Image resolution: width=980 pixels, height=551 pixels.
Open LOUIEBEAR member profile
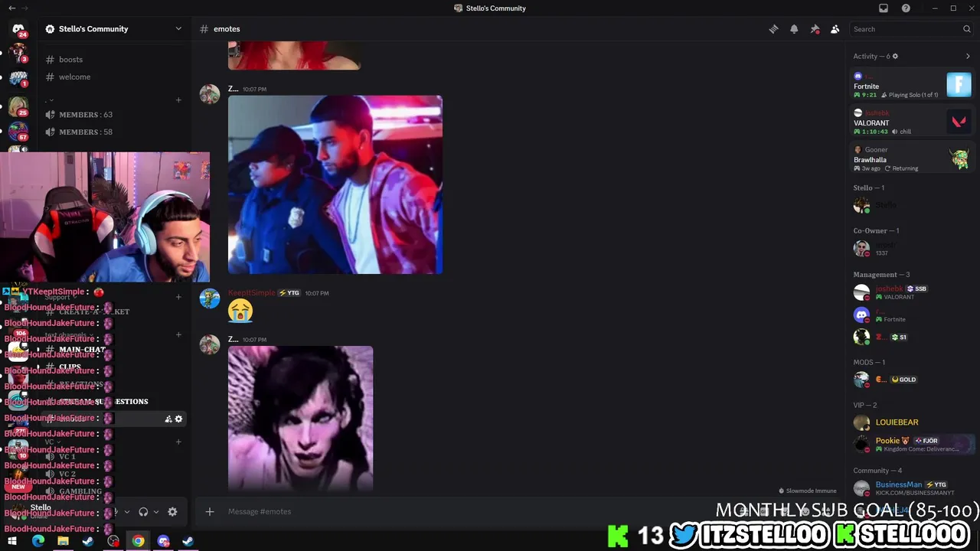click(x=913, y=422)
